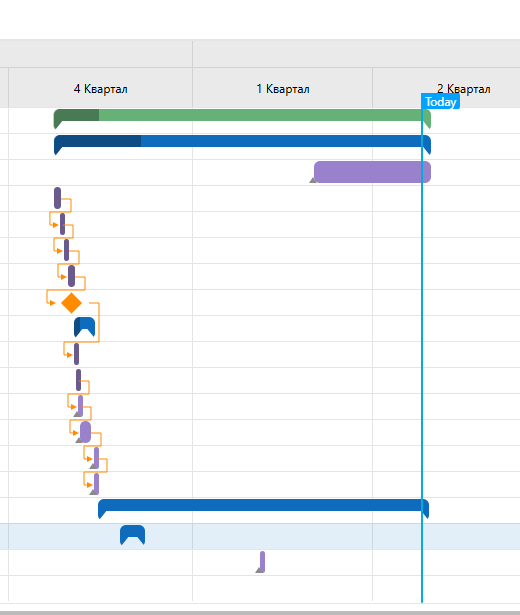Click the orange dependency arrow before the milestone

click(x=53, y=303)
